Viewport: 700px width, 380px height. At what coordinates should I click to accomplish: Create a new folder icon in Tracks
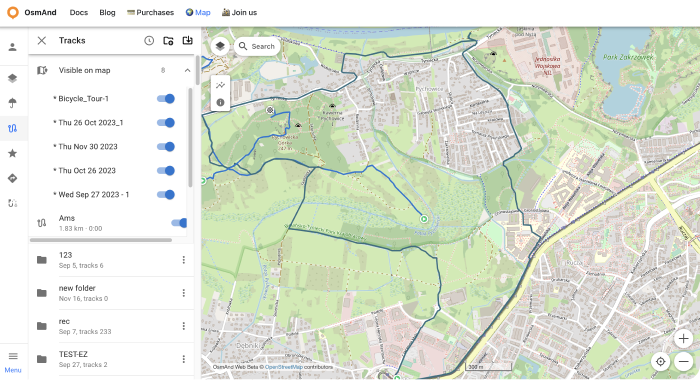point(168,41)
